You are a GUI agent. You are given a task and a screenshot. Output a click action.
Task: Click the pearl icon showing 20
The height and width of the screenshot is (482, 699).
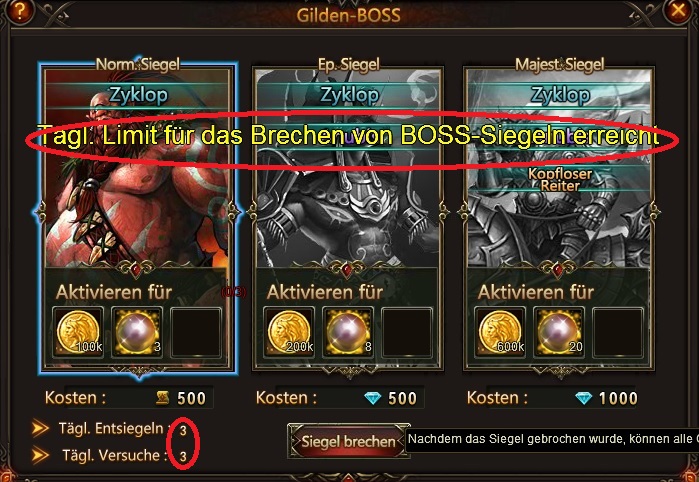pyautogui.click(x=559, y=332)
